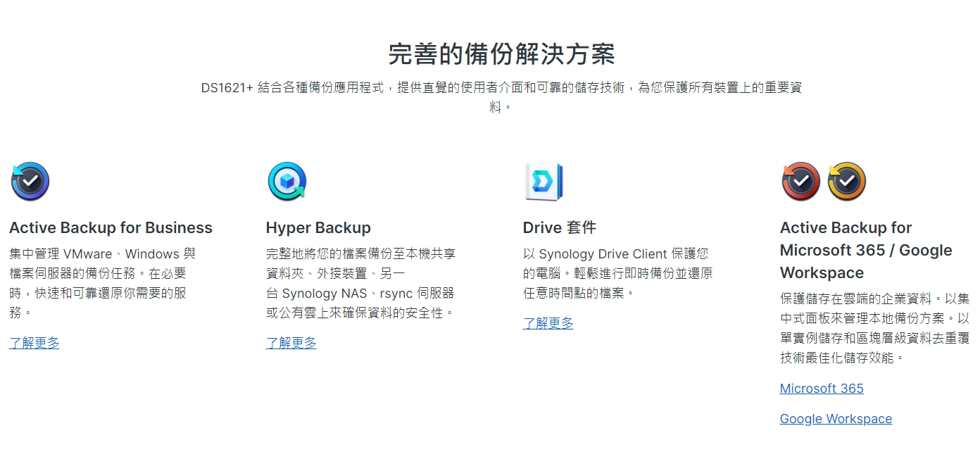Viewport: 980px width, 452px height.
Task: Open 了解更多 link under Hyper Backup
Action: coord(291,343)
